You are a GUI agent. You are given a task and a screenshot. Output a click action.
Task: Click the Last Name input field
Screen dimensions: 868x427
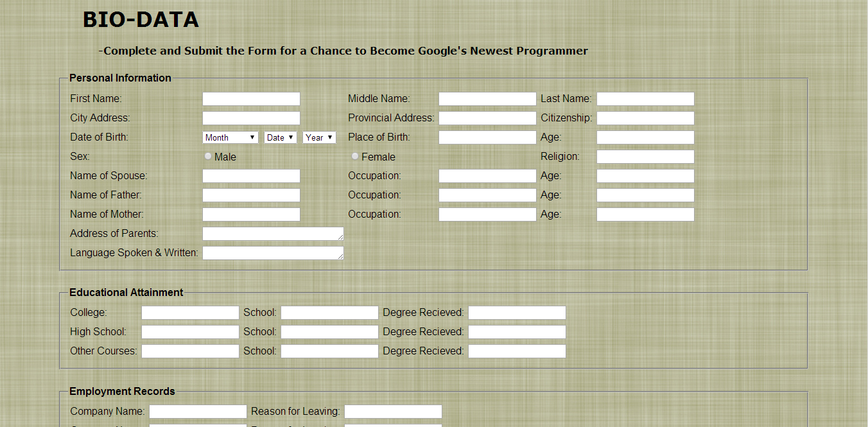[645, 99]
